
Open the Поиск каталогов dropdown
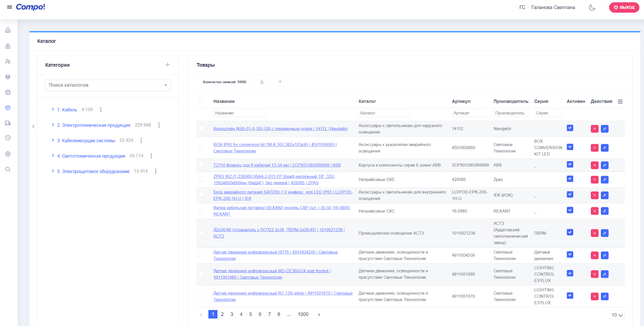(x=108, y=85)
